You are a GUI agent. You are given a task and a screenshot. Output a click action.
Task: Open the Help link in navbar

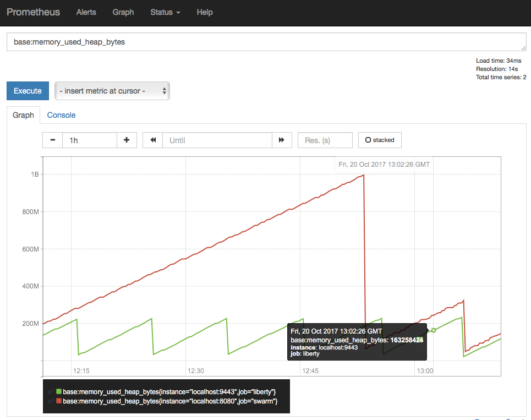(205, 12)
